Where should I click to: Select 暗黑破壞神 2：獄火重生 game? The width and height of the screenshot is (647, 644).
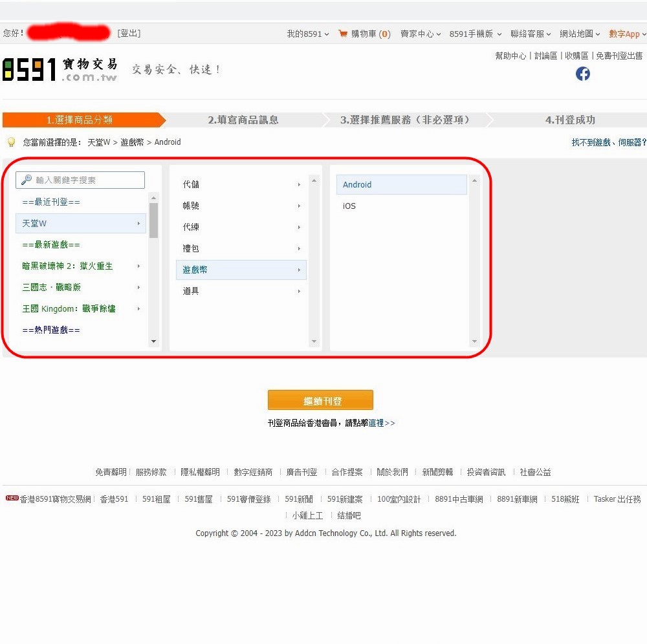coord(68,266)
